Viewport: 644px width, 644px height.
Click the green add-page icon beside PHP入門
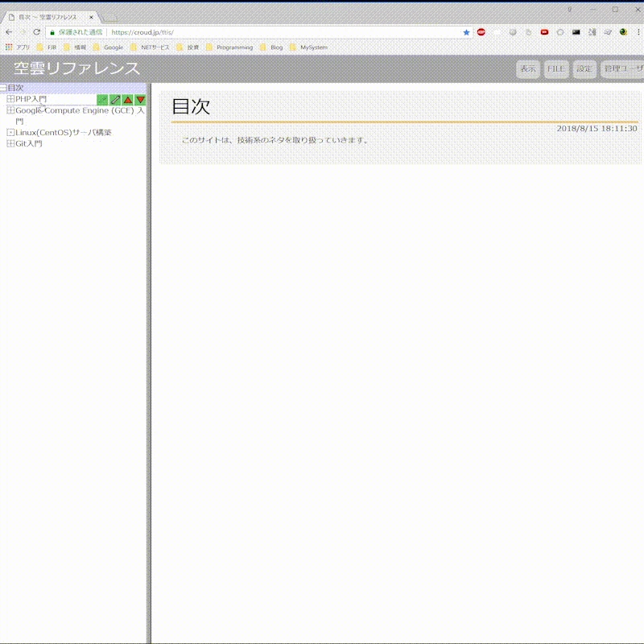[102, 99]
